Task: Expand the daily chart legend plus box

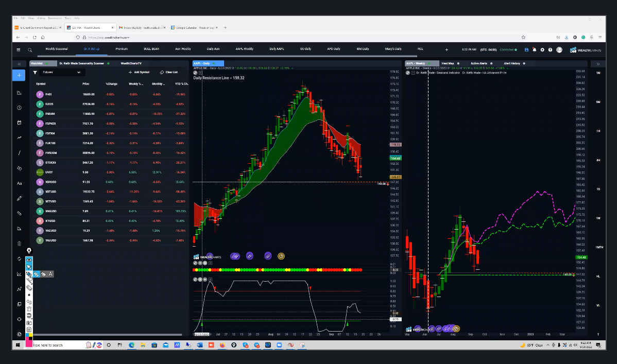Action: click(200, 73)
